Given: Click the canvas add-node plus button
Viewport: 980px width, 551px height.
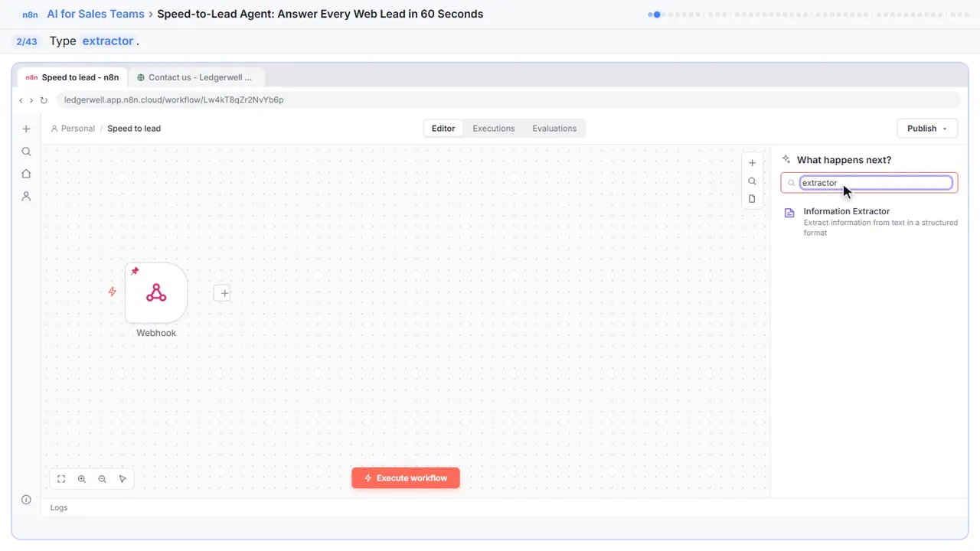Looking at the screenshot, I should pyautogui.click(x=752, y=163).
